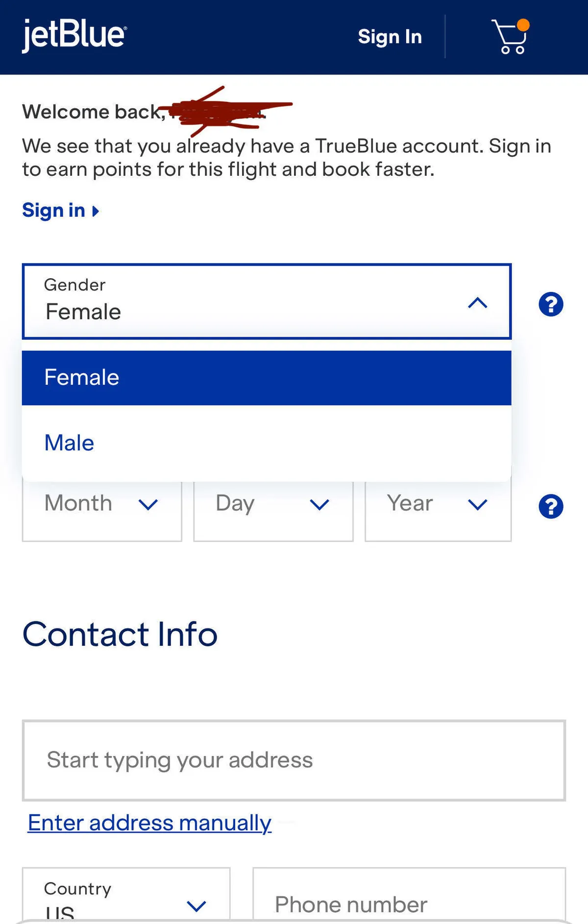Click the arrow next to Sign in link
Screen dimensions: 588x924
(x=96, y=211)
